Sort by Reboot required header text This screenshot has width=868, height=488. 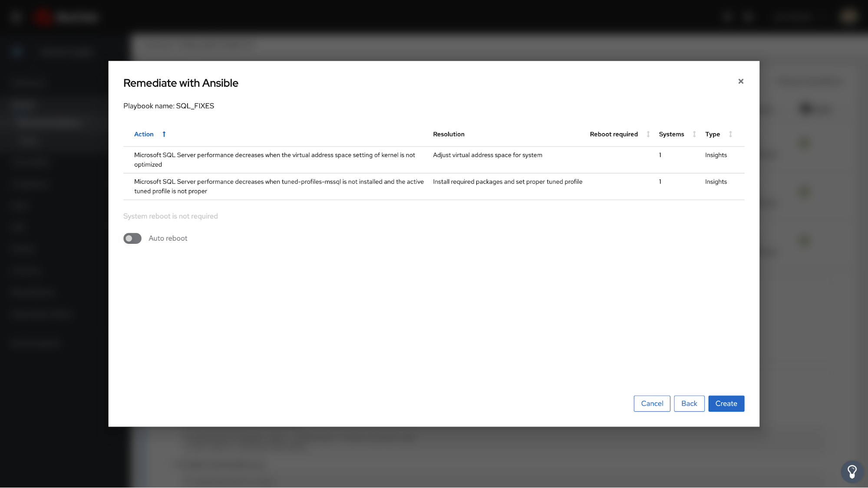point(614,134)
